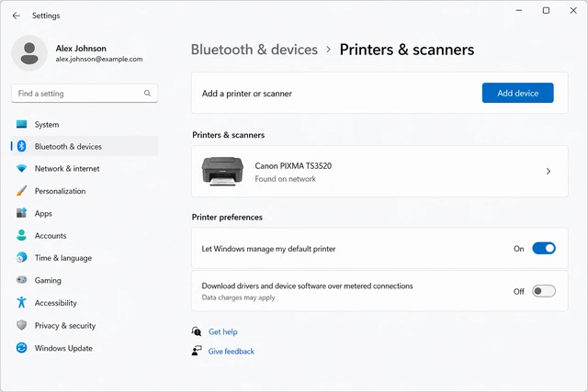
Task: Expand the Canon PIXMA TS3520 chevron
Action: (548, 172)
